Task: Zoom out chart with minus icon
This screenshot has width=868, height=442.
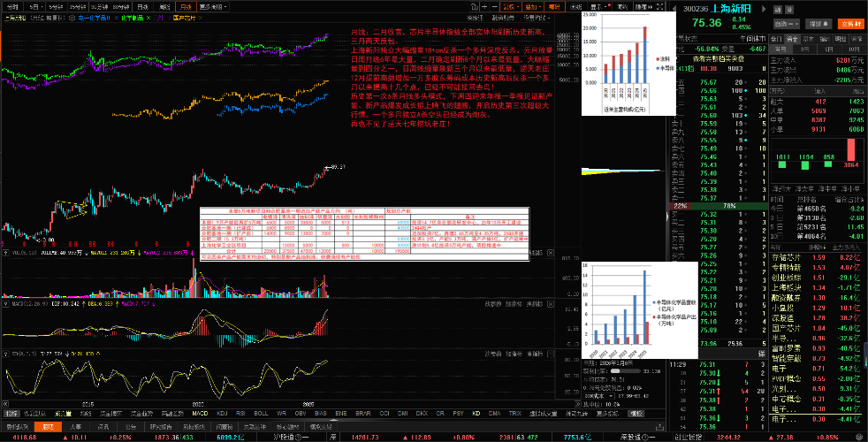Action: point(495,7)
